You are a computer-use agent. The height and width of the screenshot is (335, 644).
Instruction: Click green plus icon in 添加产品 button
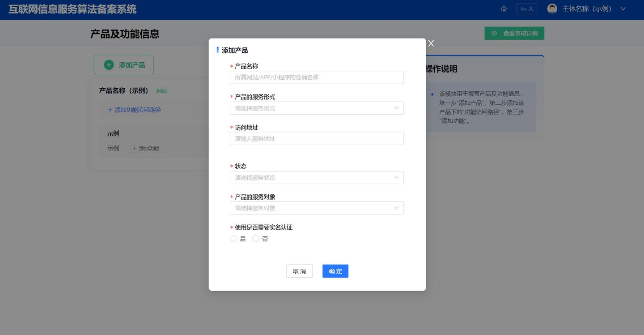click(x=109, y=65)
